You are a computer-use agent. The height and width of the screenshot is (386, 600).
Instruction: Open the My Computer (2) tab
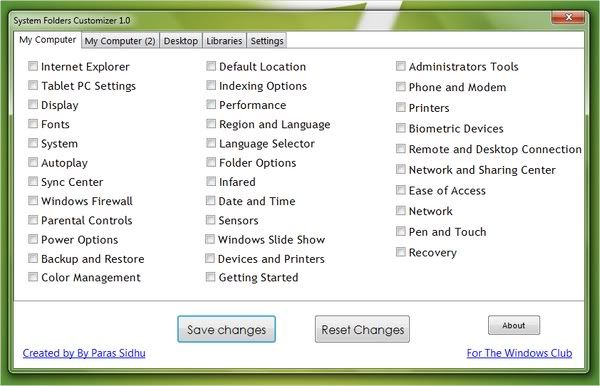[120, 41]
